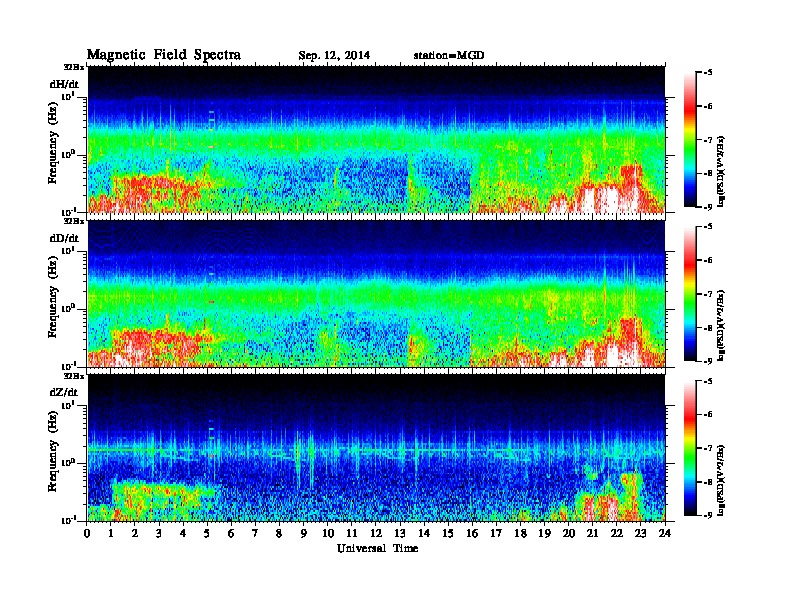This screenshot has width=792, height=612.
Task: Click hour tick label "22" on the time axis
Action: tap(616, 533)
